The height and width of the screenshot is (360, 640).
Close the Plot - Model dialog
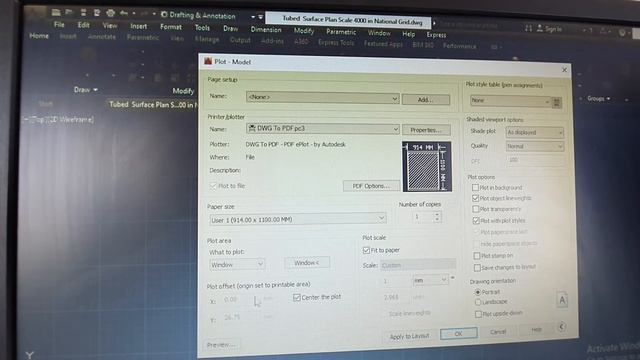pos(564,70)
